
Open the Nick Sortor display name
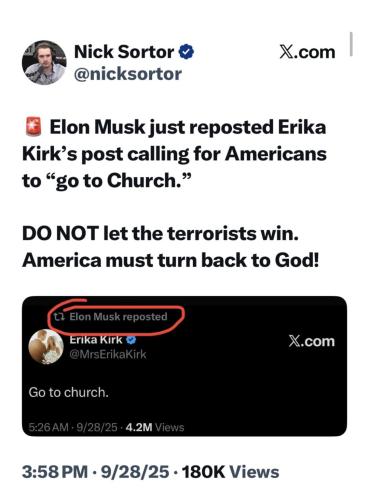coord(124,52)
